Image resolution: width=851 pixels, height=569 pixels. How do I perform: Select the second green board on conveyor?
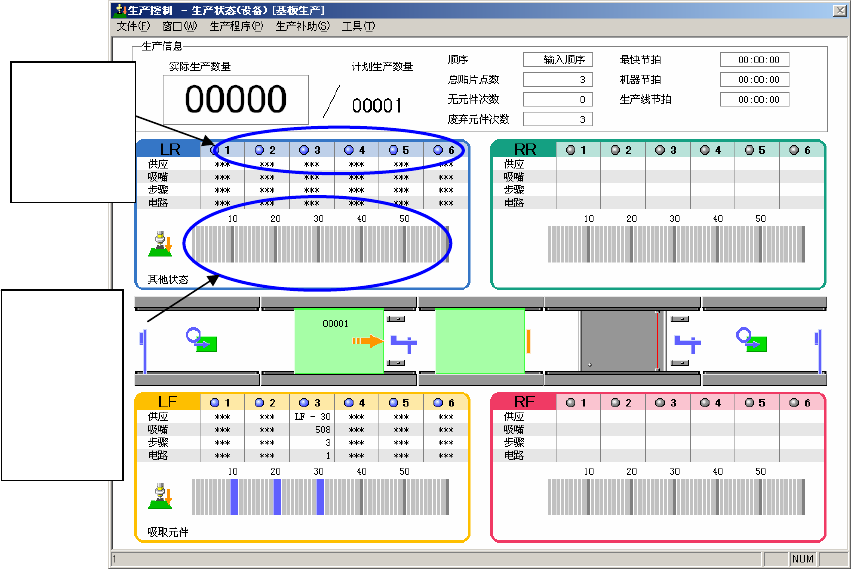pyautogui.click(x=480, y=341)
